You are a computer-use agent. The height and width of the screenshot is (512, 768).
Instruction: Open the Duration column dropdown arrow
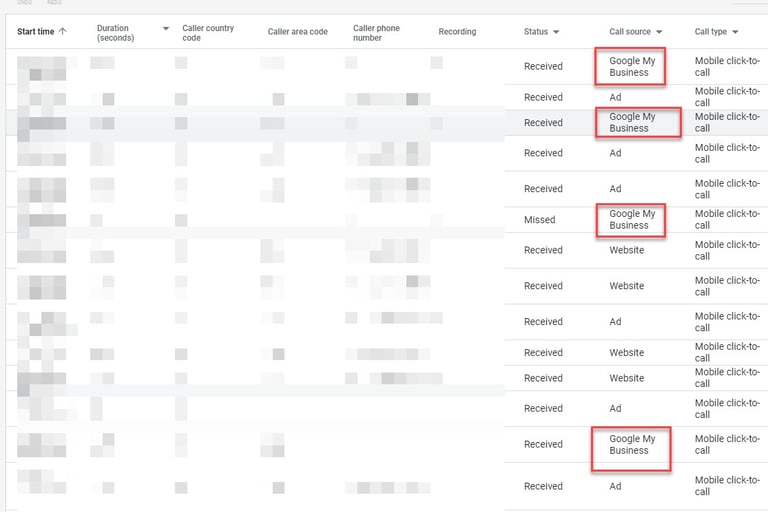tap(166, 28)
